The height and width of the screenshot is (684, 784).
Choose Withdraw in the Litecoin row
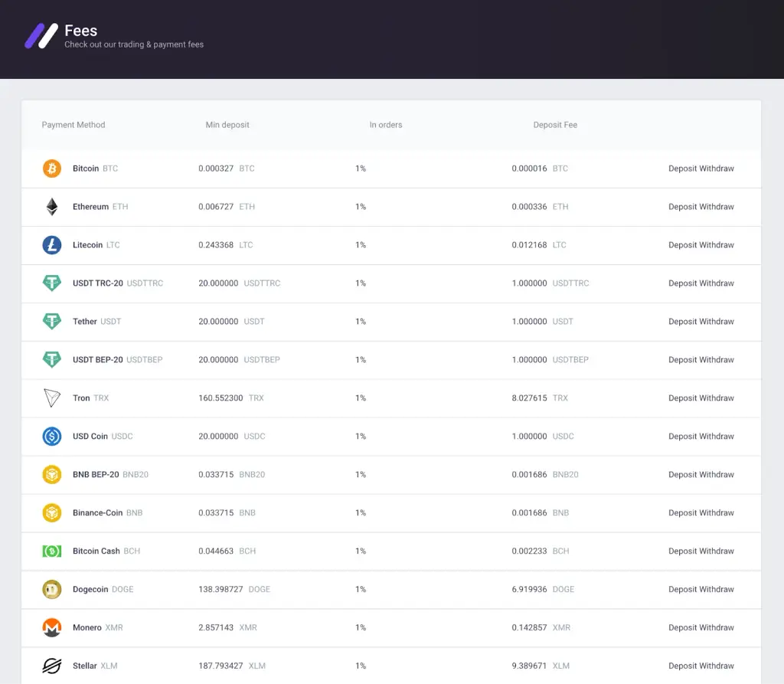click(x=717, y=244)
